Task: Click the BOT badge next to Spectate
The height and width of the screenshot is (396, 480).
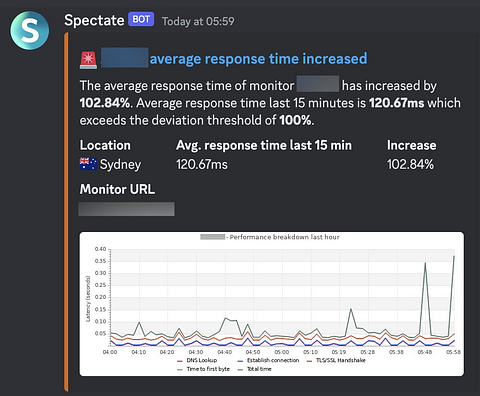Action: (141, 19)
